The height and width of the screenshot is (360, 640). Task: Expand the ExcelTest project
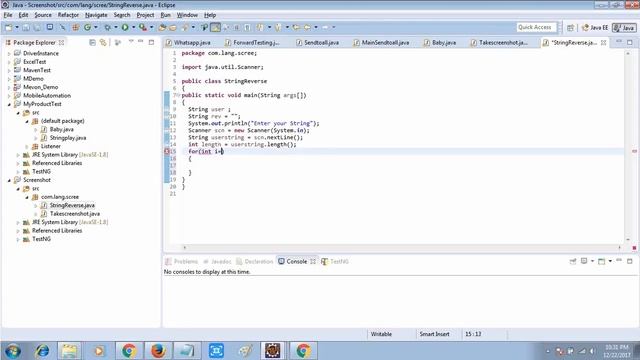tap(9, 62)
